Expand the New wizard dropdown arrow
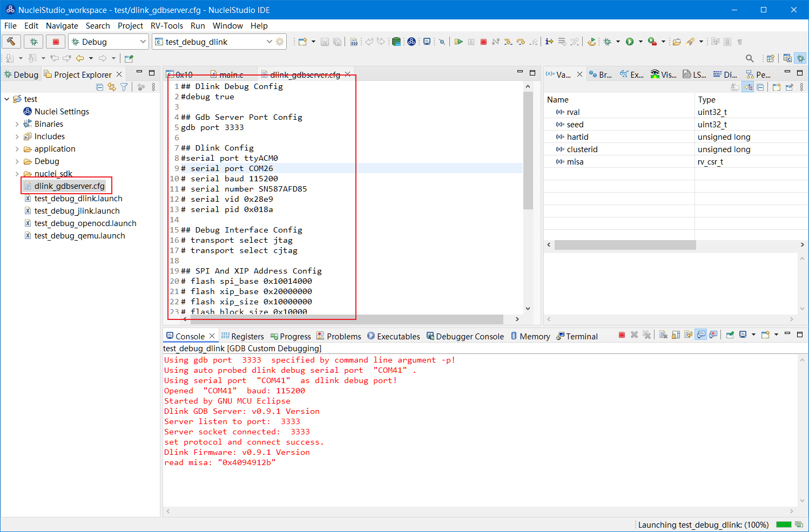 [x=313, y=42]
